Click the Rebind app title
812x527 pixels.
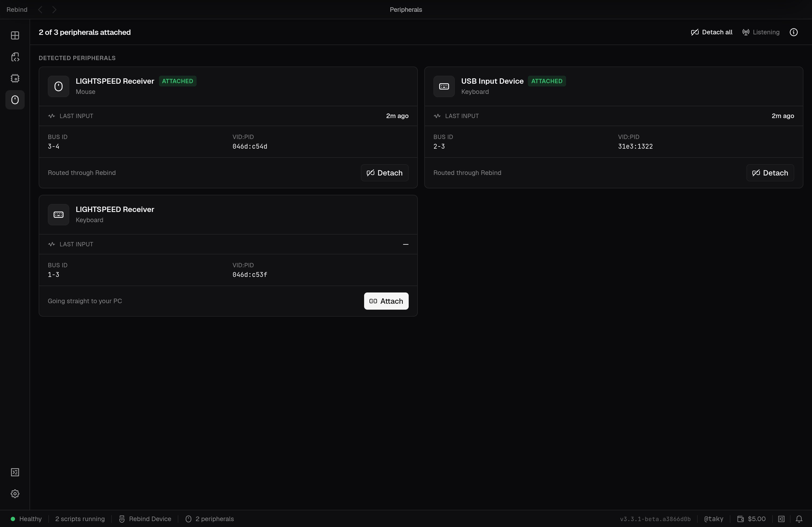[x=17, y=10]
